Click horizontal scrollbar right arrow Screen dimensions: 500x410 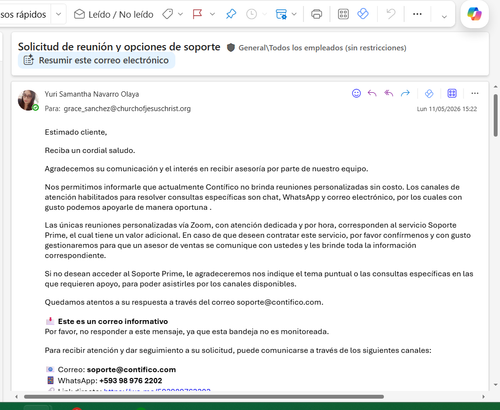[483, 397]
